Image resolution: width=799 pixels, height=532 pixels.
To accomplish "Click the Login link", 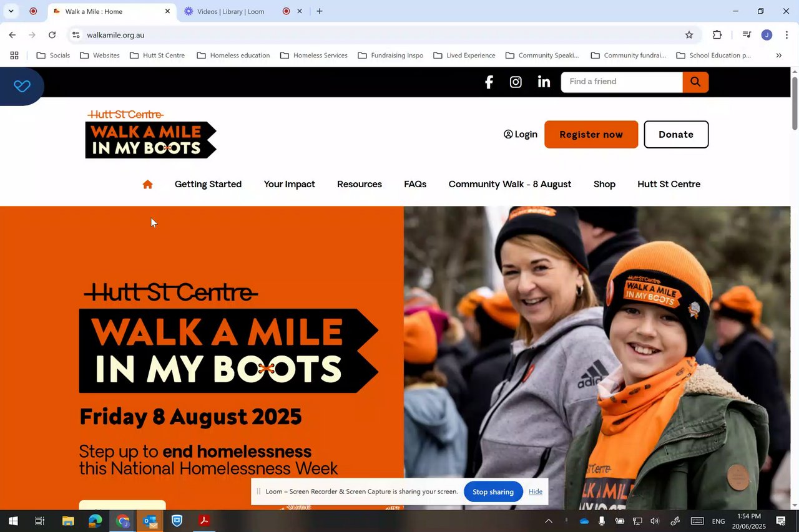I will pyautogui.click(x=521, y=134).
